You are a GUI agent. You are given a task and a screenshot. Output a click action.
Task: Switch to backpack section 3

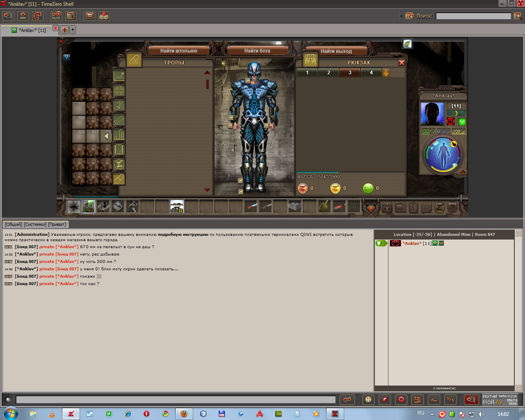[x=350, y=73]
